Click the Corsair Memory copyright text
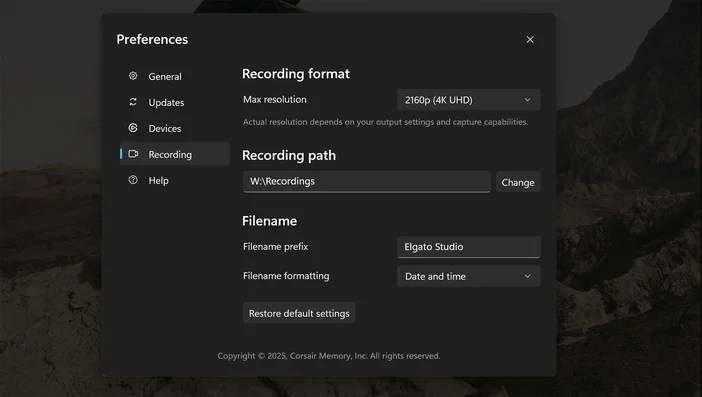 tap(329, 356)
